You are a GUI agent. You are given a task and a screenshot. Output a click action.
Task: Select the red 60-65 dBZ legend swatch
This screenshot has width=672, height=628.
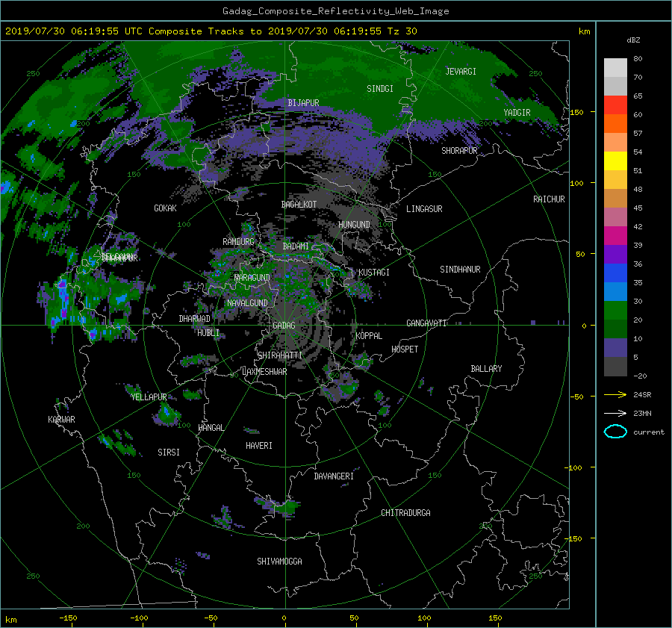(x=615, y=105)
